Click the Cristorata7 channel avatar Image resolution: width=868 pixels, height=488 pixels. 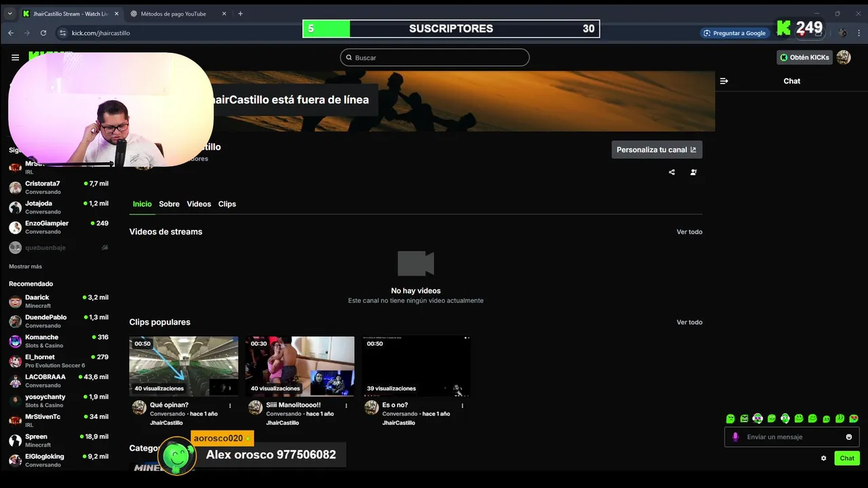(15, 188)
